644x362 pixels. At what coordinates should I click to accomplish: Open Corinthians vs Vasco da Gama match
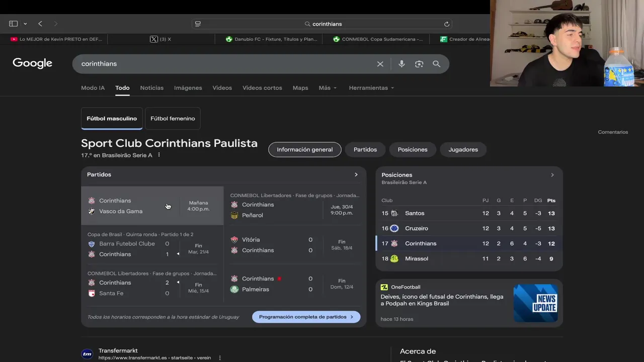[x=152, y=206]
